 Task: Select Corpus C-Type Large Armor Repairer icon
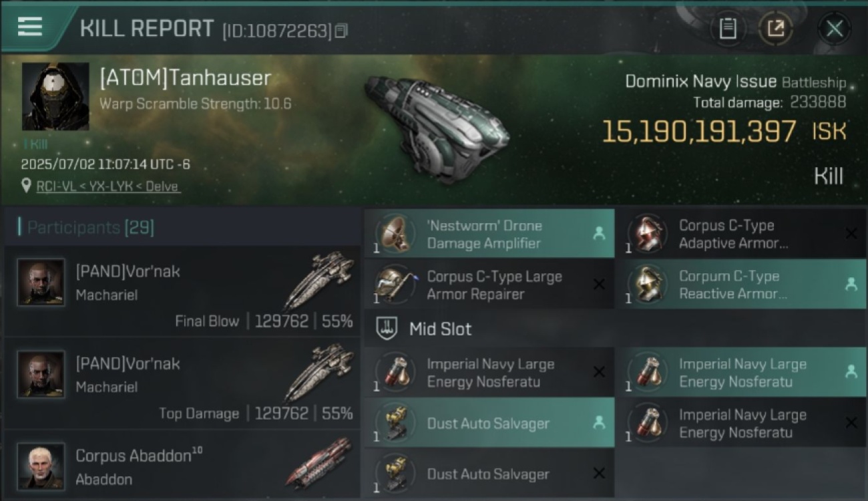click(395, 285)
